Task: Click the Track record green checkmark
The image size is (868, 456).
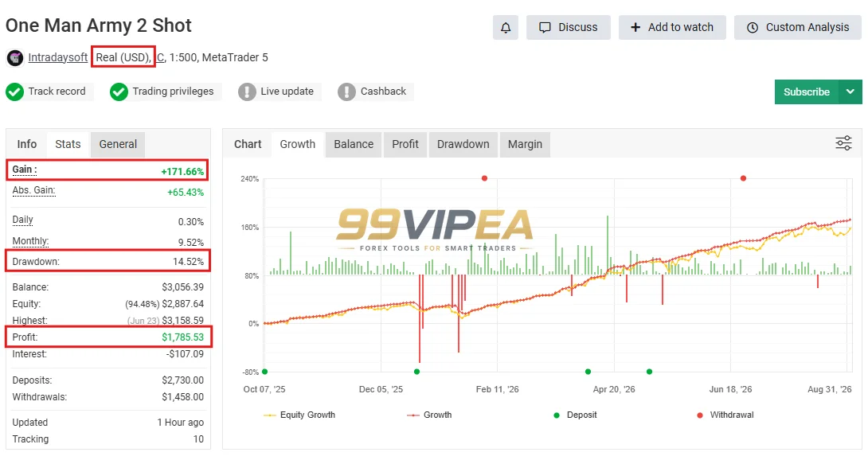Action: 15,92
